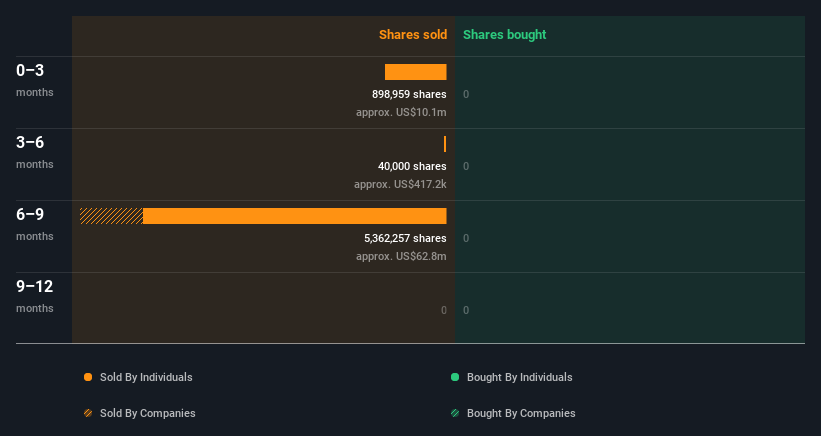This screenshot has width=821, height=436.
Task: Click the green Bought By Individuals legend dot
Action: tap(455, 377)
